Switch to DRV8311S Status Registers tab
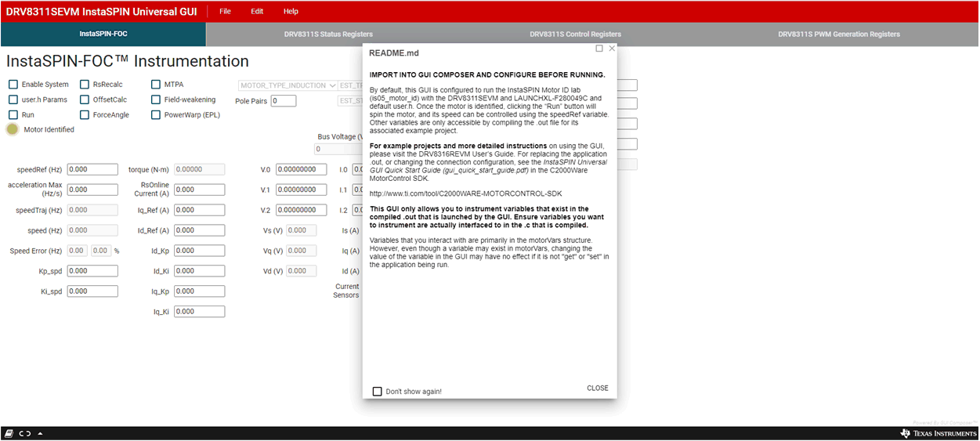 point(328,34)
